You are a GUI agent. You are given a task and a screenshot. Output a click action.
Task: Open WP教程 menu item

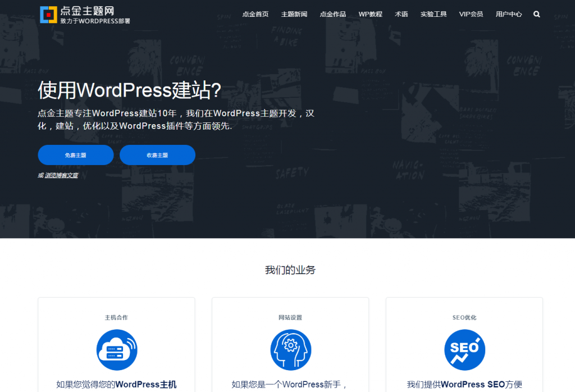(371, 14)
